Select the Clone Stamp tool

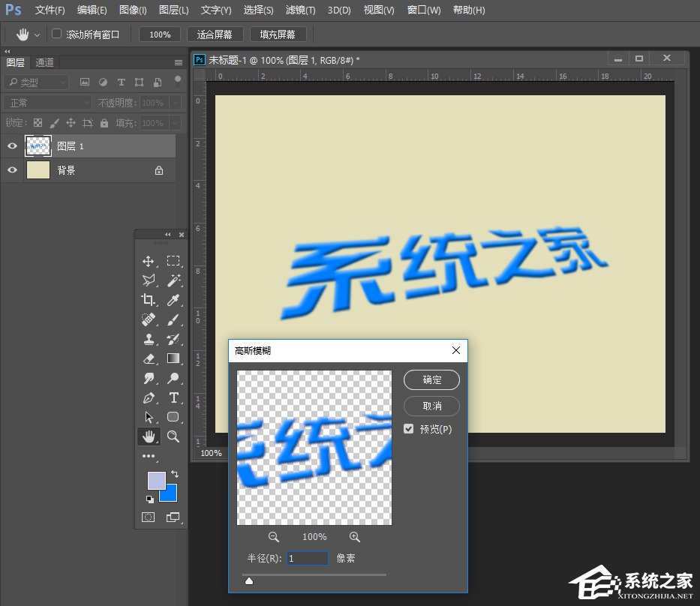pyautogui.click(x=148, y=339)
